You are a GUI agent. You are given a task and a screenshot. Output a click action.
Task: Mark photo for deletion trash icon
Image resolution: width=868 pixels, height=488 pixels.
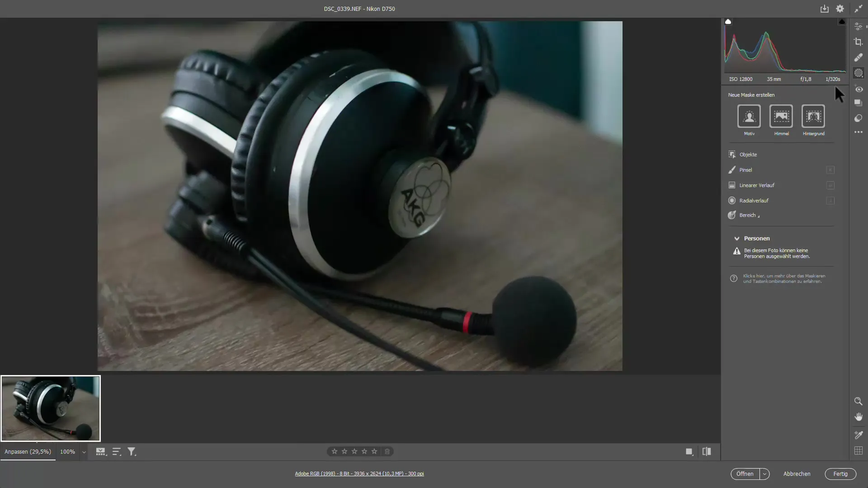point(387,451)
